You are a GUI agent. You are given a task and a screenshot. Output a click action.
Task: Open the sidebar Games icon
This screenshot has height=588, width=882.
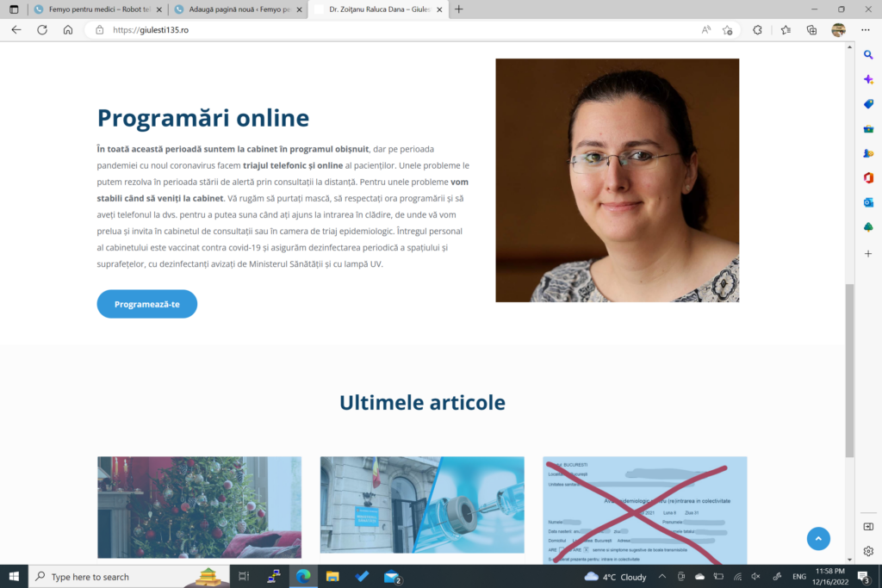point(868,153)
